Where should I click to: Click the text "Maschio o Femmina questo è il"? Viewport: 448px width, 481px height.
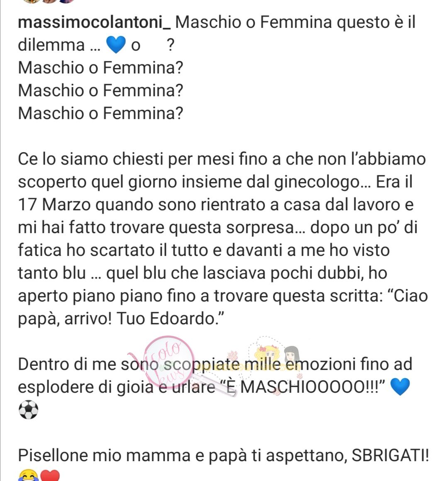click(295, 22)
